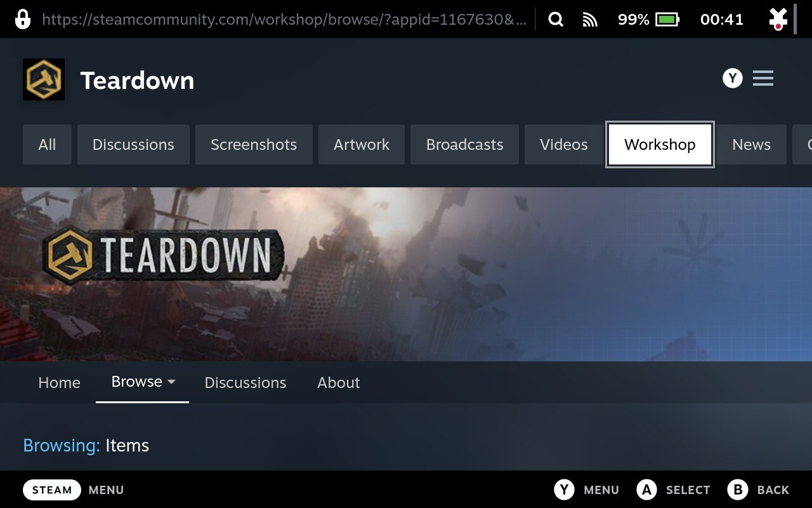Click the 99% battery percentage text

[x=634, y=20]
